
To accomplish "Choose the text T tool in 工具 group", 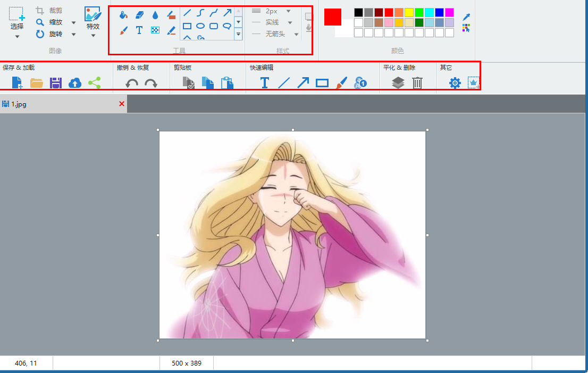I will pyautogui.click(x=139, y=30).
